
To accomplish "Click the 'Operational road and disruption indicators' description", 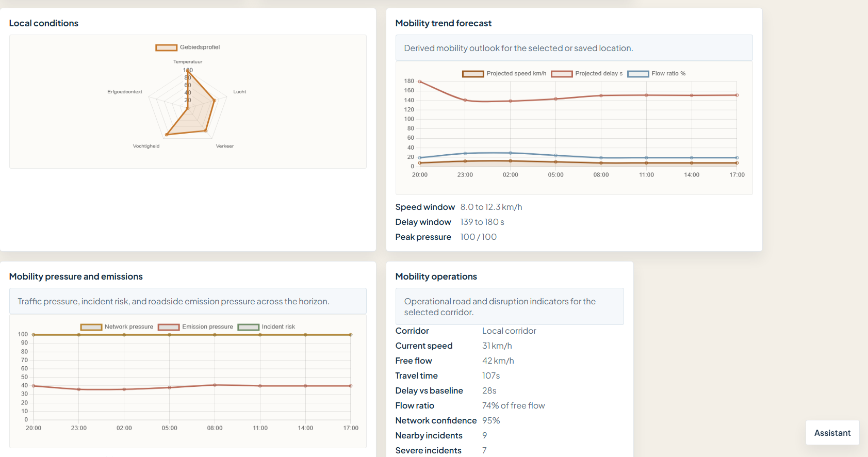I will [x=500, y=307].
